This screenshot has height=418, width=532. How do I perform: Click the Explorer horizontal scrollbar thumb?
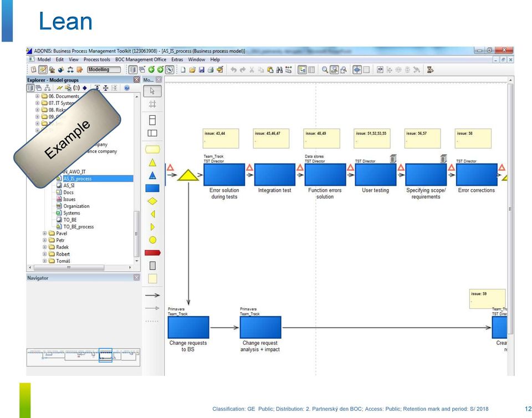click(x=69, y=267)
